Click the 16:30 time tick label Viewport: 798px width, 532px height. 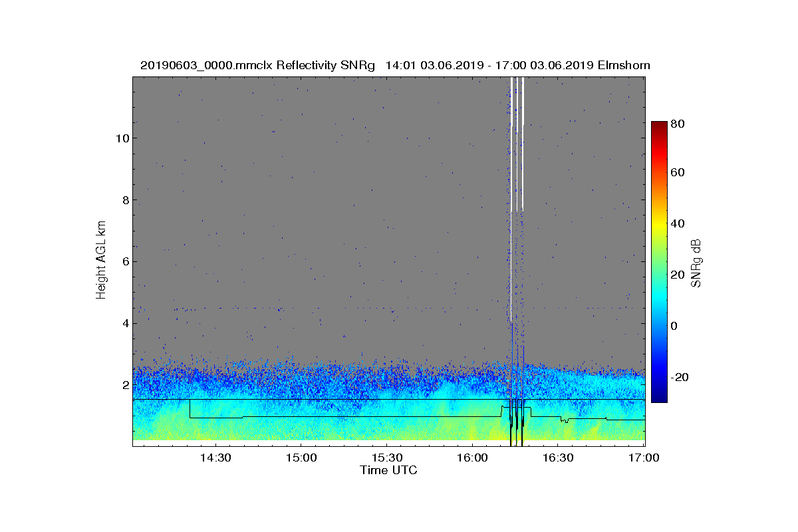(557, 458)
